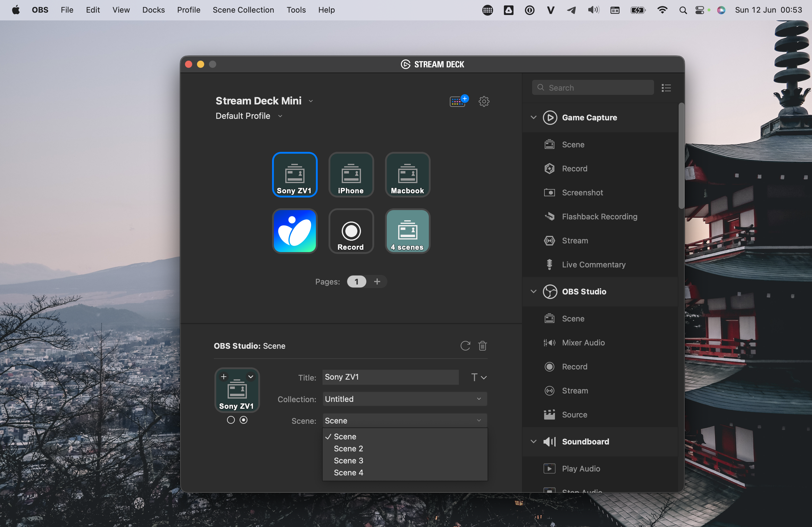The width and height of the screenshot is (812, 527).
Task: Choose Scene 4 in the dropdown list
Action: click(x=404, y=473)
